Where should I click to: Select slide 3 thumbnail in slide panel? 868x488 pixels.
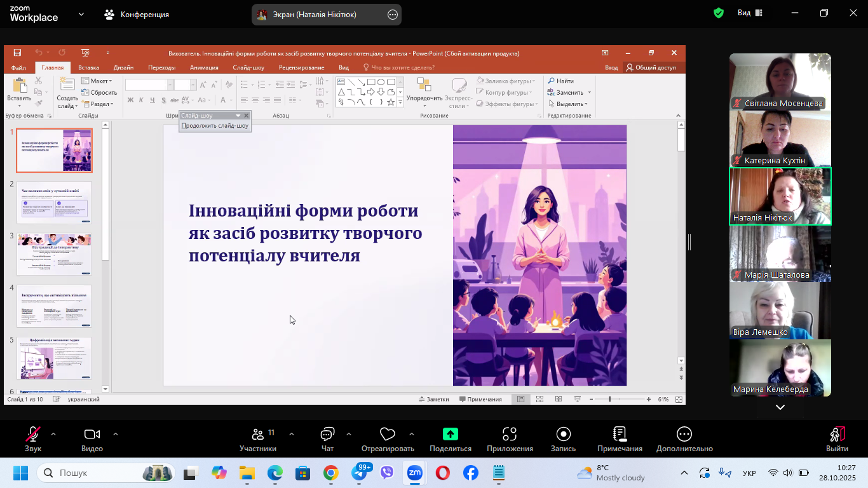click(54, 254)
